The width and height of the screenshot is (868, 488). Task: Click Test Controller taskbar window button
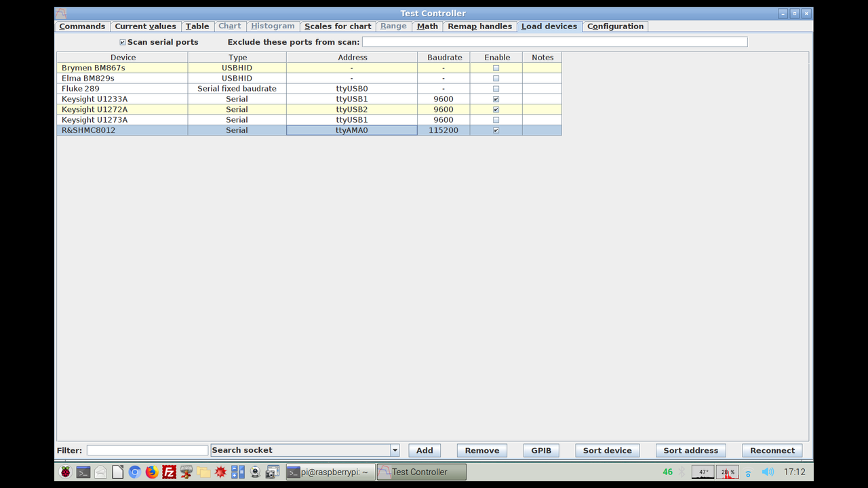(x=421, y=472)
